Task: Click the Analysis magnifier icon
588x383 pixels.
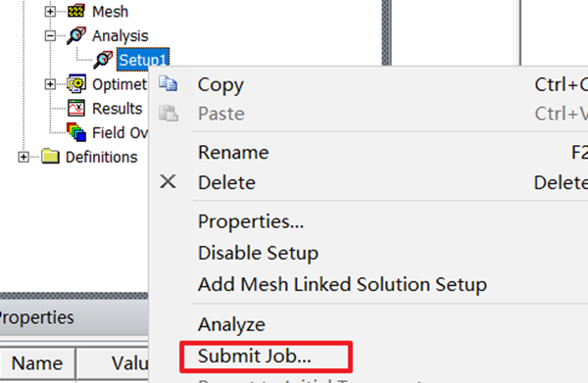Action: [76, 35]
